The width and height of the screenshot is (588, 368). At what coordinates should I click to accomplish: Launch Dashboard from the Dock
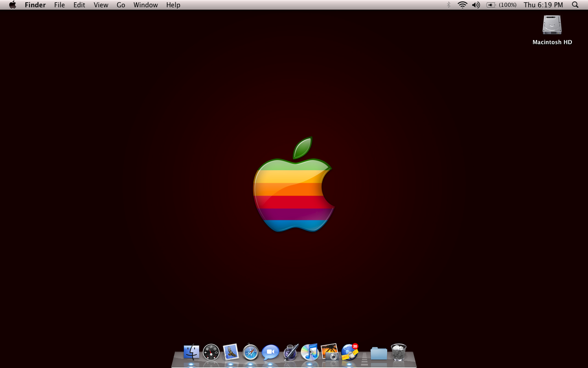211,352
